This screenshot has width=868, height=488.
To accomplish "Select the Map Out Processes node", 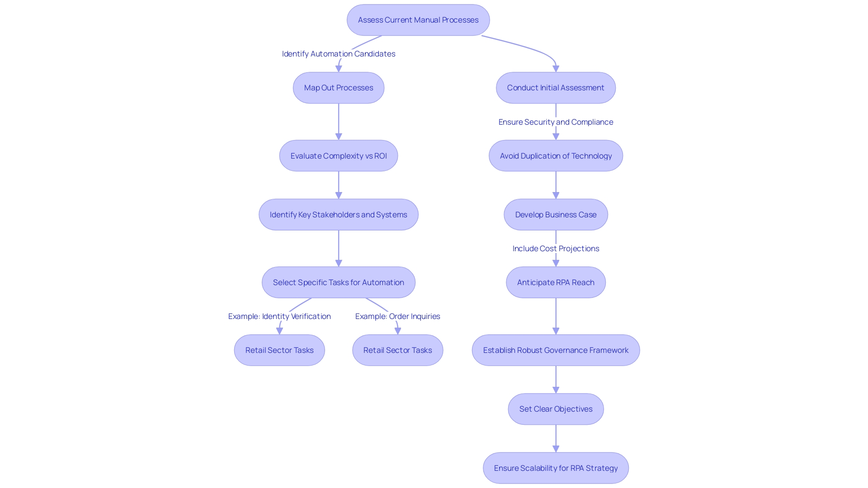I will [x=338, y=88].
